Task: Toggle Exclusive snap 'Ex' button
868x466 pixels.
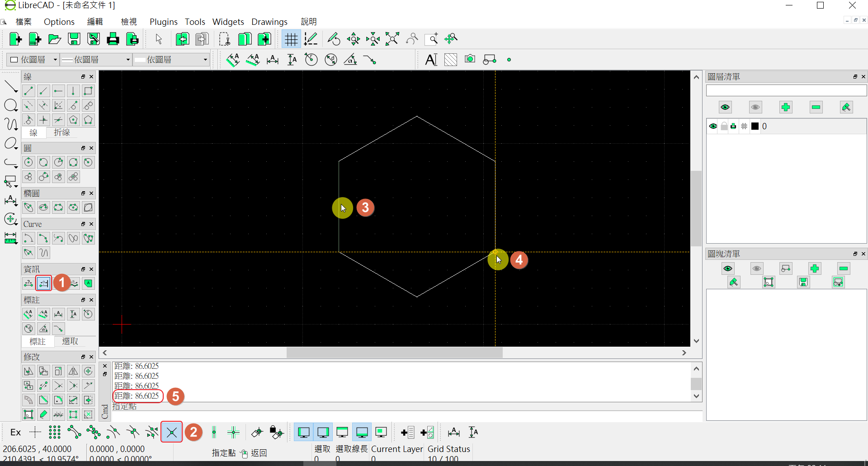Action: [15, 433]
